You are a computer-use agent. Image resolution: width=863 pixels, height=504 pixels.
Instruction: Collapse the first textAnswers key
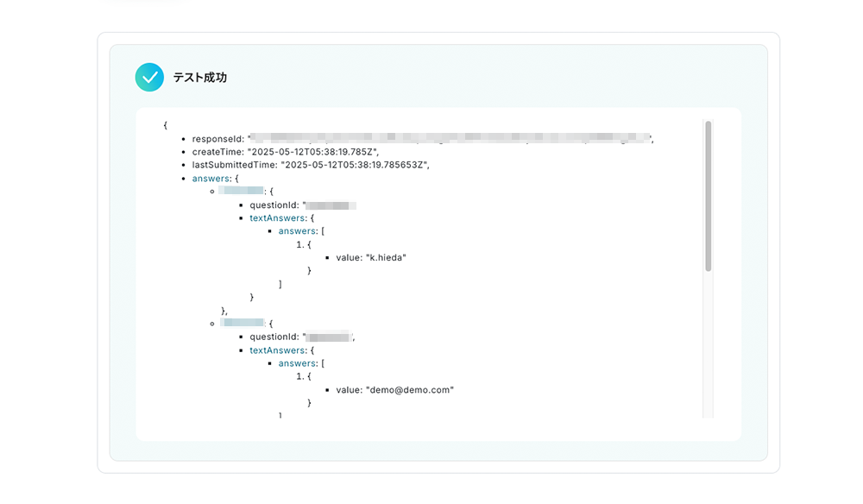coord(277,217)
